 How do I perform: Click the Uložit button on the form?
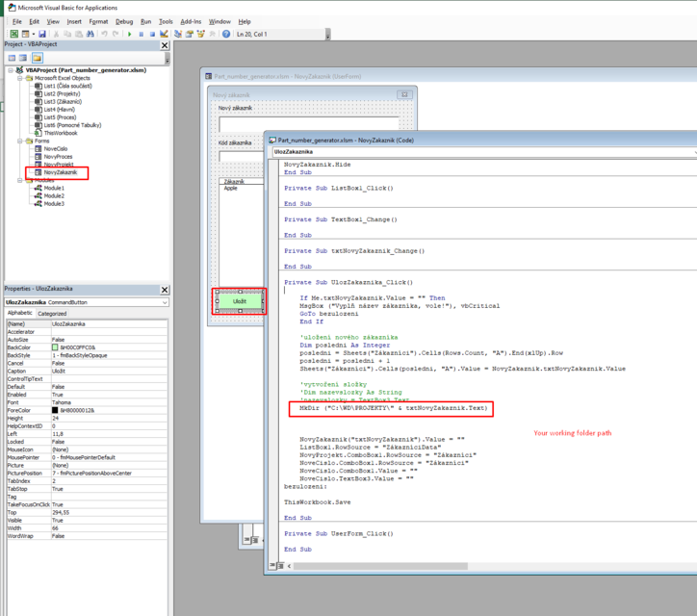click(x=240, y=301)
